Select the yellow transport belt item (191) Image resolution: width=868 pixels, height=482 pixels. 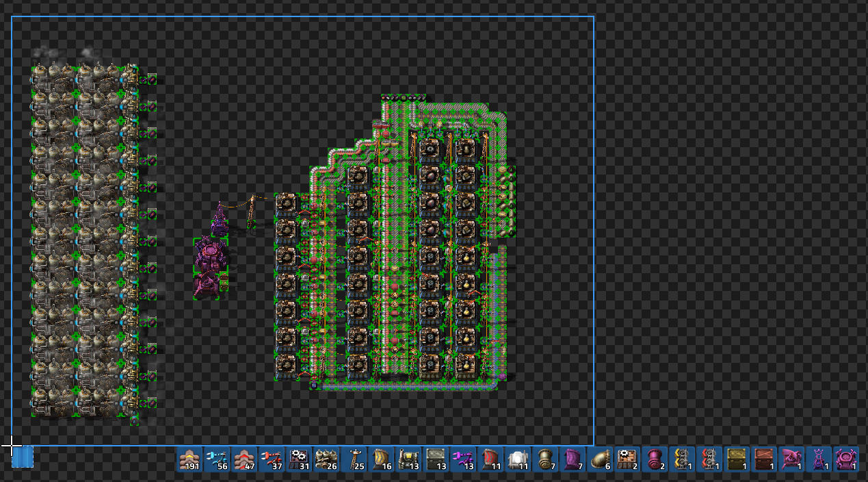coord(189,459)
